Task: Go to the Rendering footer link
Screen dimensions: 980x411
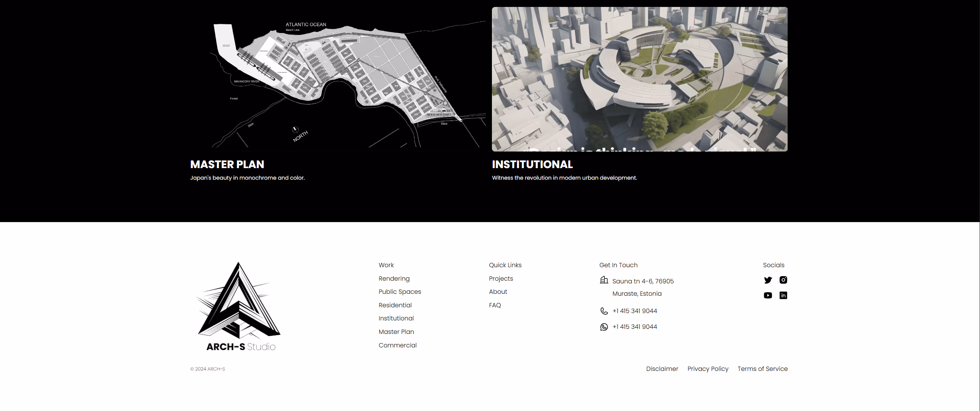Action: [394, 279]
